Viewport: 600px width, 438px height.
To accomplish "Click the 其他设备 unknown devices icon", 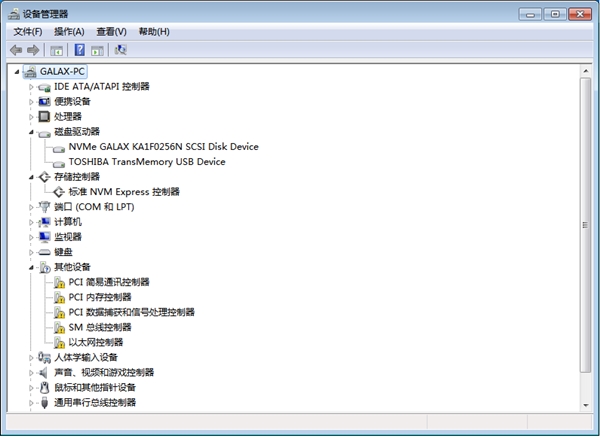I will [45, 267].
